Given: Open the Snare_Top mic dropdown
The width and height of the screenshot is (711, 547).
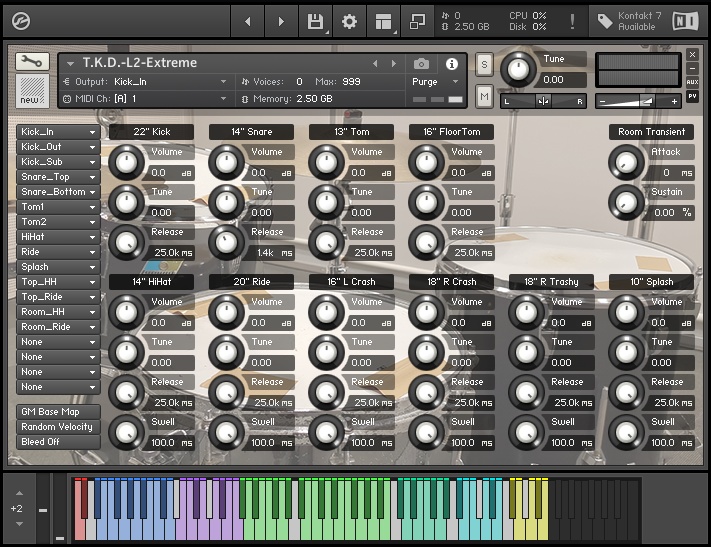Looking at the screenshot, I should (x=59, y=177).
